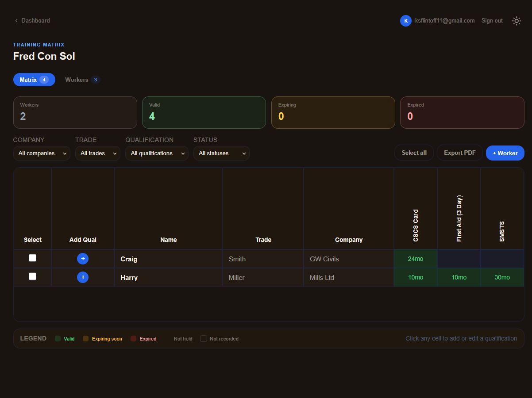Image resolution: width=532 pixels, height=398 pixels.
Task: Click the ksflintoff11@gmail.com email text
Action: click(445, 21)
